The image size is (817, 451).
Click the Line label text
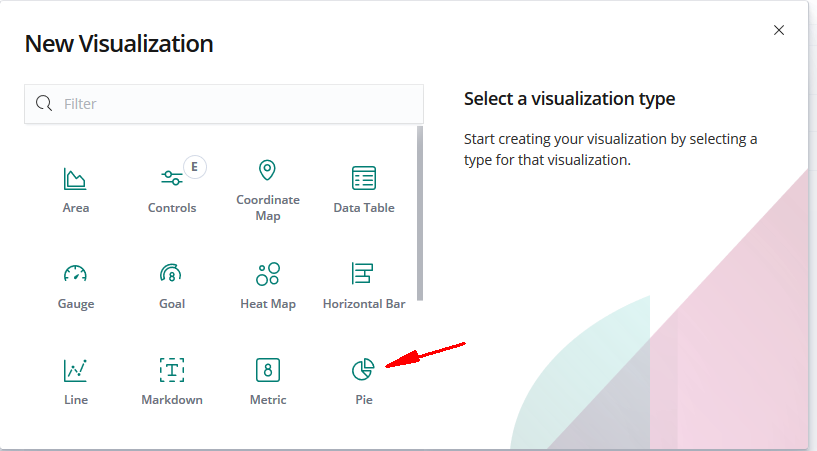pos(76,399)
